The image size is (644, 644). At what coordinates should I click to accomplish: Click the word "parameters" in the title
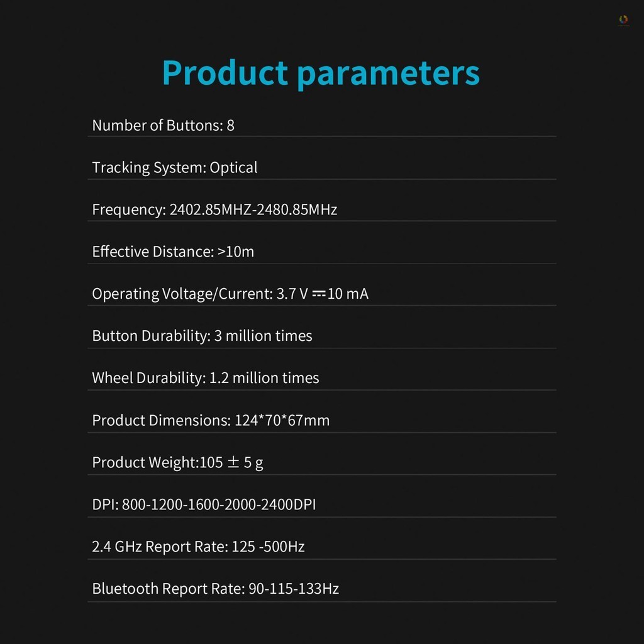(388, 73)
